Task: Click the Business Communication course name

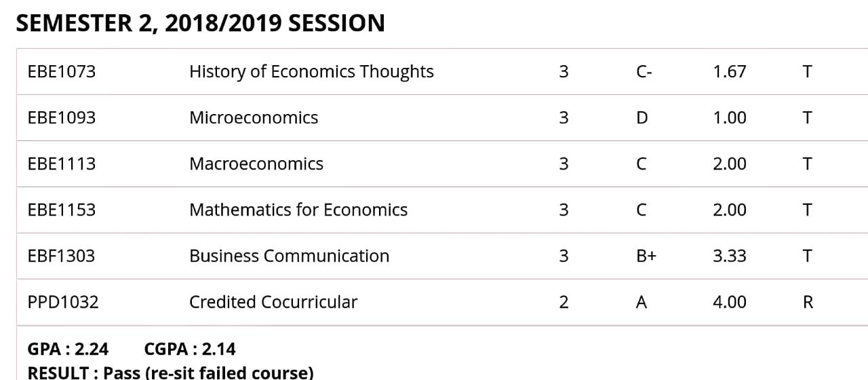Action: coord(289,256)
